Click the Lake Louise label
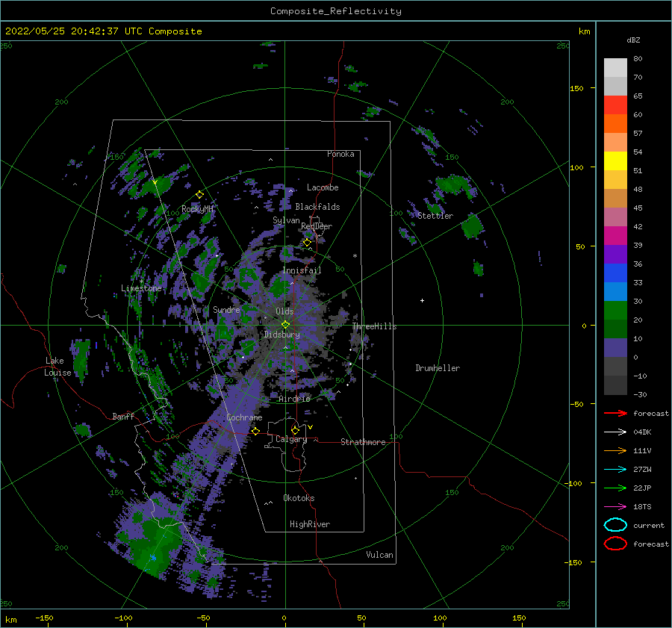The width and height of the screenshot is (672, 628). point(57,367)
